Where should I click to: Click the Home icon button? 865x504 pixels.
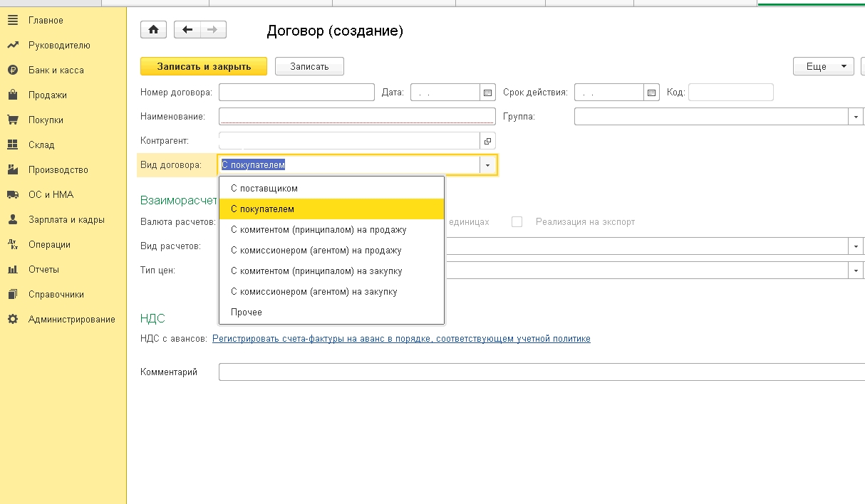[x=153, y=29]
